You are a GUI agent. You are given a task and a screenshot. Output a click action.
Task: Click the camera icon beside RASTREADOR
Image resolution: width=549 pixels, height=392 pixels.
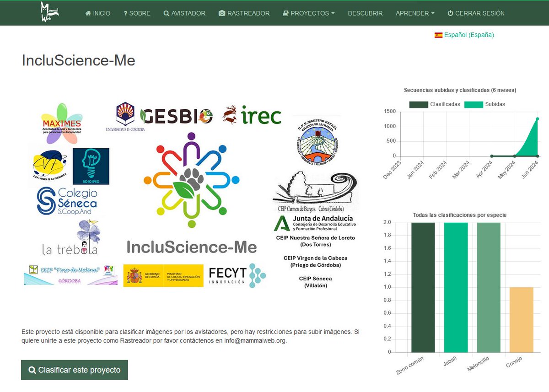(222, 13)
